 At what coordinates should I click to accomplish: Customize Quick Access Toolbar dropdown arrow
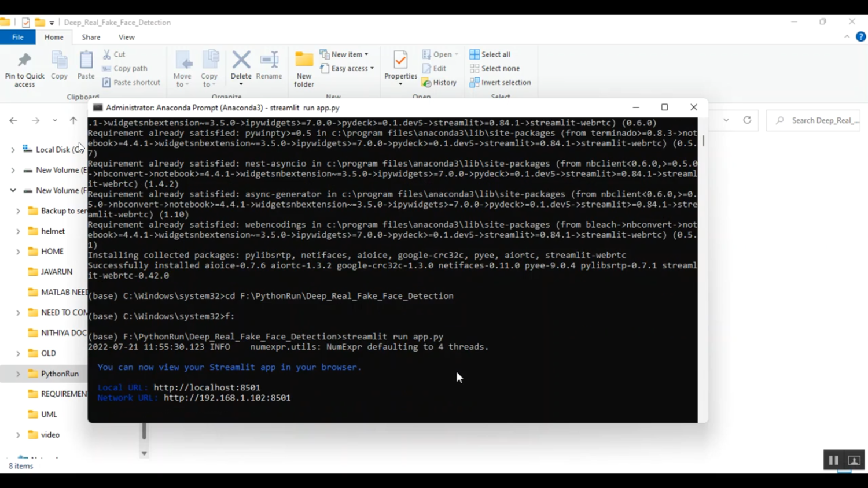[x=52, y=23]
